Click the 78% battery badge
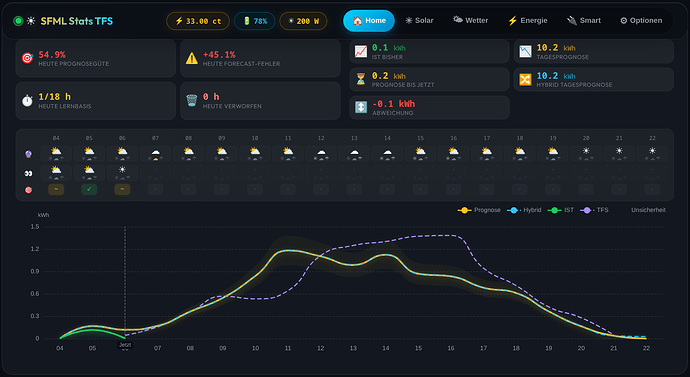690x377 pixels. (255, 21)
